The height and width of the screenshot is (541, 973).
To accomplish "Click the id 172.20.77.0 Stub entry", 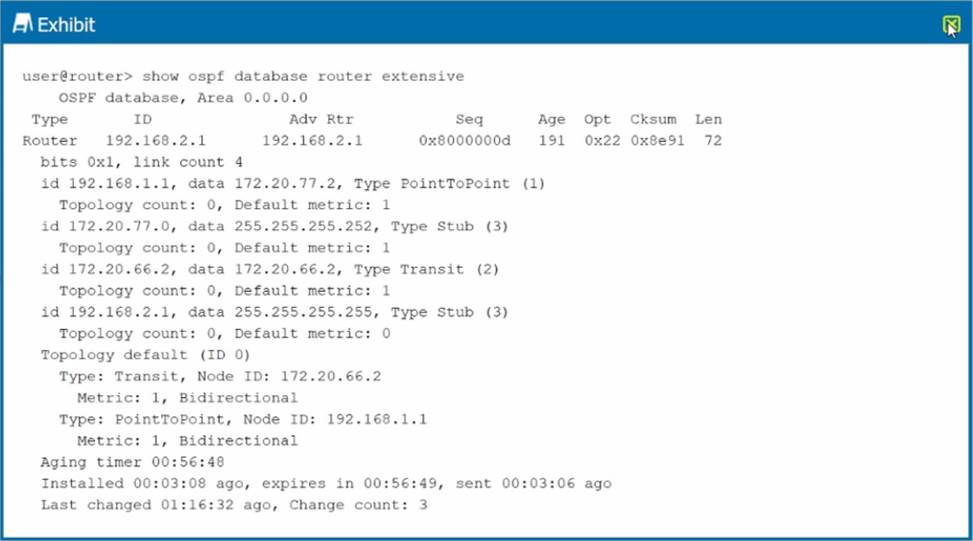I will [274, 226].
